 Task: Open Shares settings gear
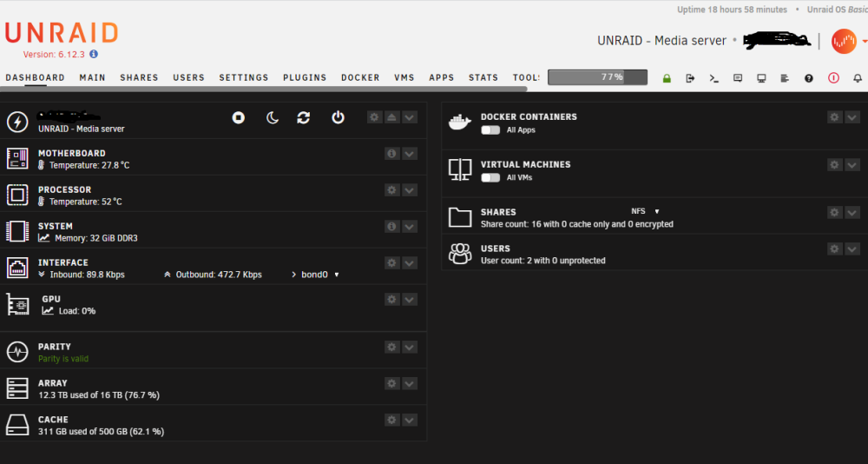(835, 212)
